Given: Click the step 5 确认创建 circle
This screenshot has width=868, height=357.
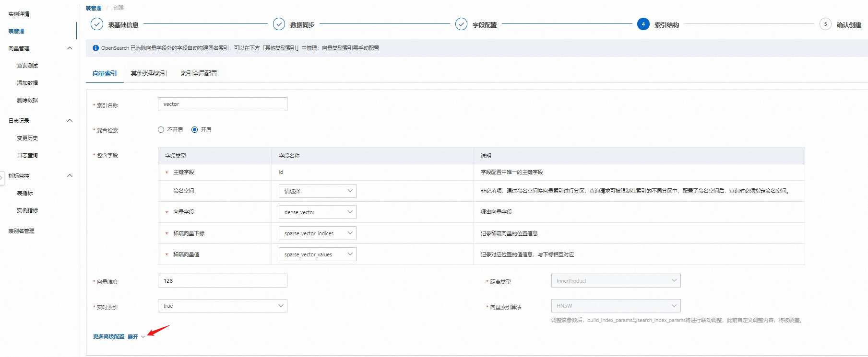Looking at the screenshot, I should (825, 24).
